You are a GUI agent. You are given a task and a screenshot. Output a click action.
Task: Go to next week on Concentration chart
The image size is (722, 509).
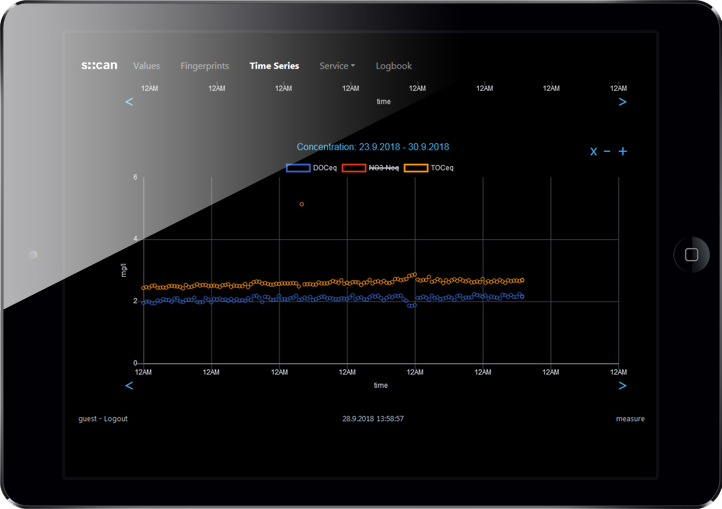(622, 386)
